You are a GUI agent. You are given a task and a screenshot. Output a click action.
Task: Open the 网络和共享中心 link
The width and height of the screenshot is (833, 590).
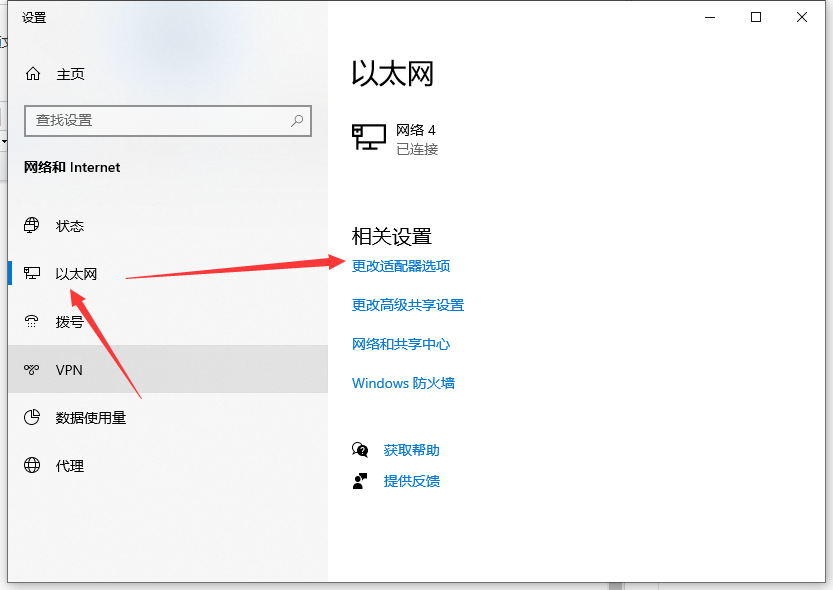pos(401,344)
